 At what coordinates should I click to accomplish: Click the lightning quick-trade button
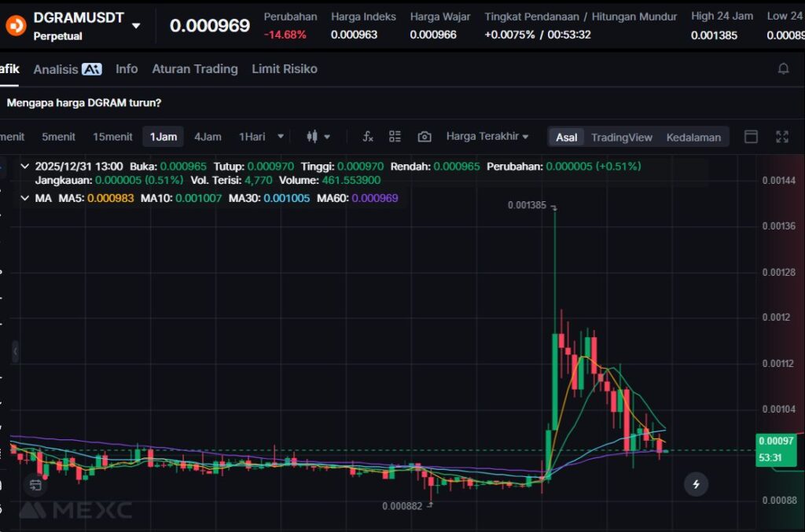coord(696,484)
